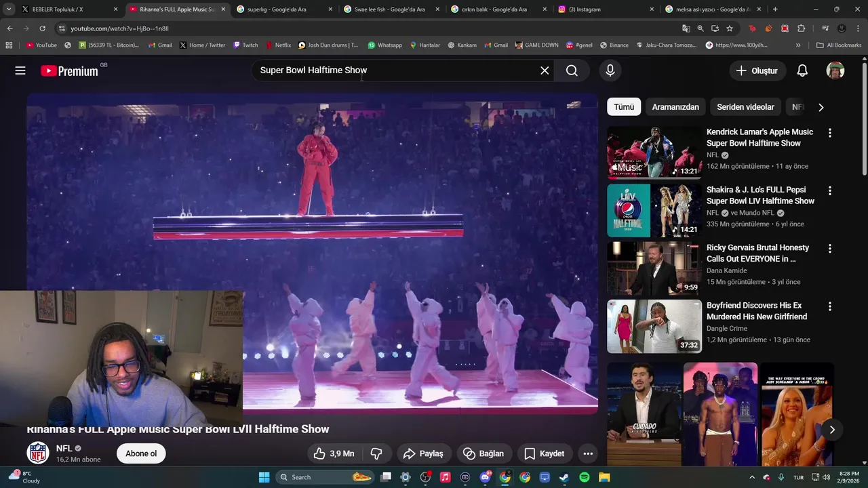The width and height of the screenshot is (868, 488).
Task: Open Ricky Gervais Brutal Honesty thumbnail
Action: coord(654,268)
